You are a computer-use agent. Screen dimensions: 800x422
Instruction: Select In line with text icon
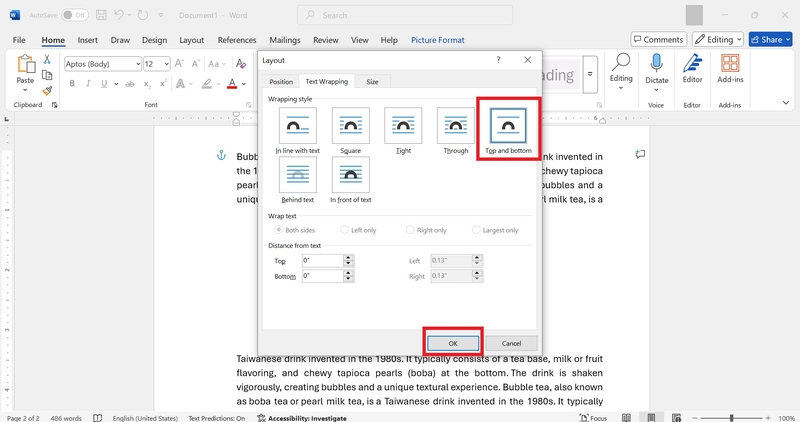tap(298, 126)
